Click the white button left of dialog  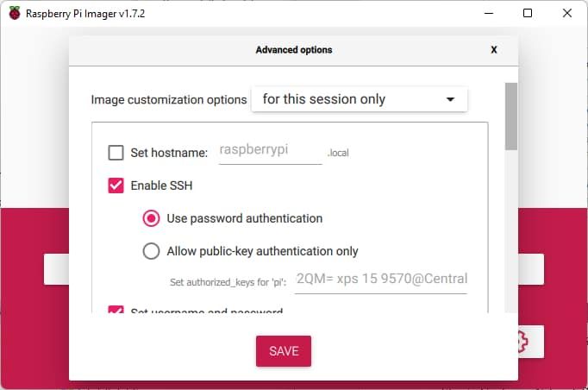(56, 269)
